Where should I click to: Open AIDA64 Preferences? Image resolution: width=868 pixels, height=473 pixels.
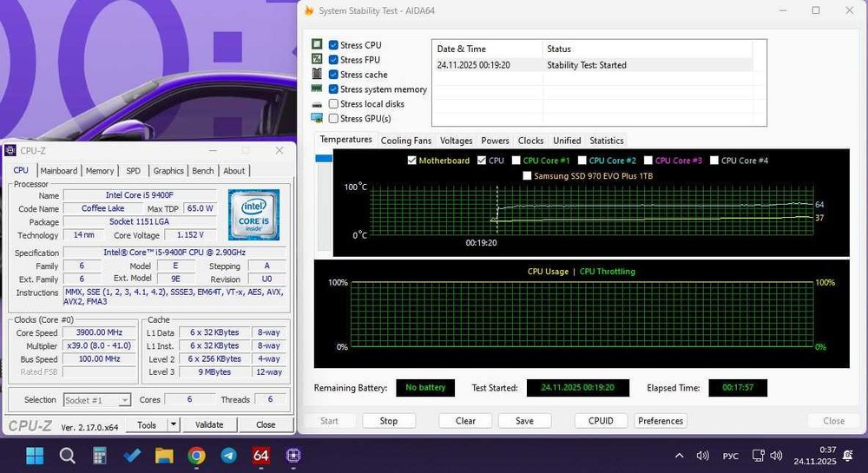(x=661, y=421)
